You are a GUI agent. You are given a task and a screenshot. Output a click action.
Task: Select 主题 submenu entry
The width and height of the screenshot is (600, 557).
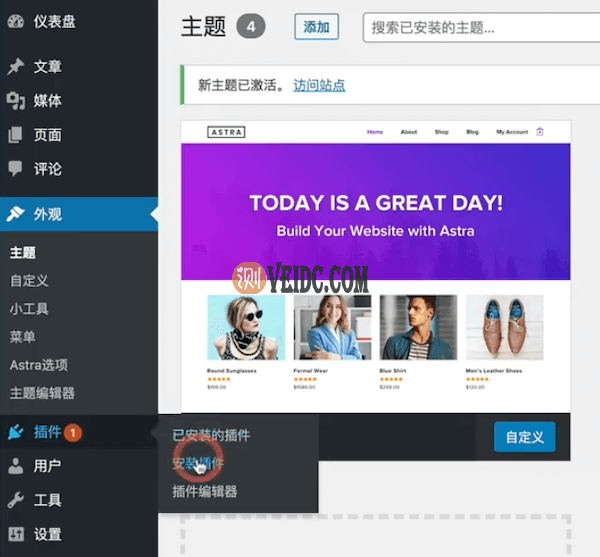pyautogui.click(x=23, y=253)
